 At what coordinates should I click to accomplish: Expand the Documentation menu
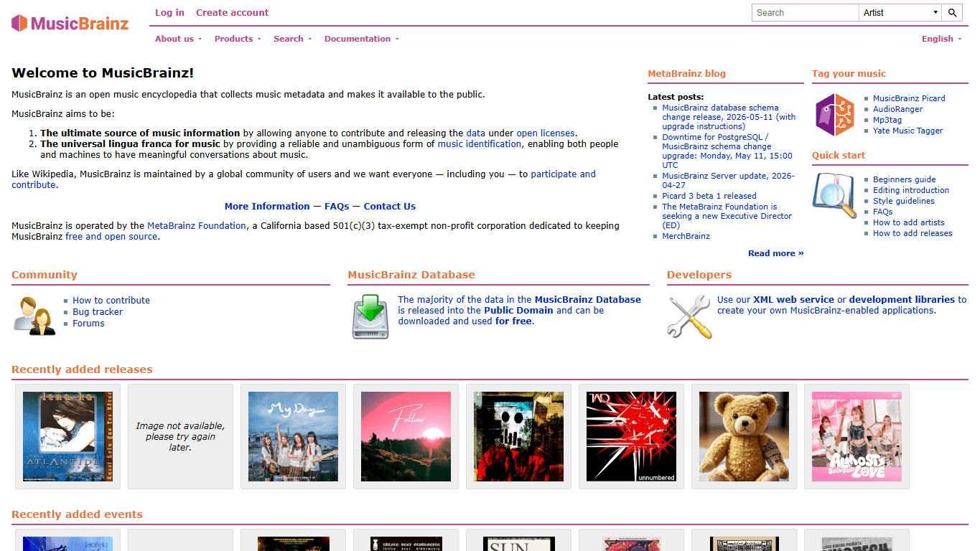click(361, 39)
